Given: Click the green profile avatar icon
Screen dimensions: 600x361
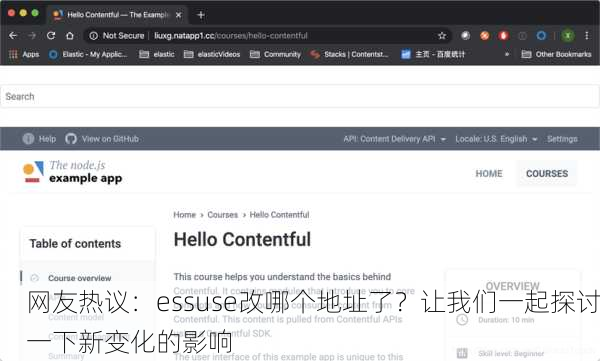Looking at the screenshot, I should click(568, 36).
